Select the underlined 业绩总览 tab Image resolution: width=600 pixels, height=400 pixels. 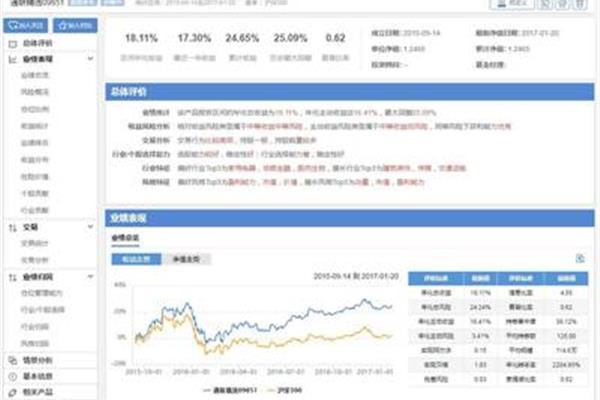point(125,238)
